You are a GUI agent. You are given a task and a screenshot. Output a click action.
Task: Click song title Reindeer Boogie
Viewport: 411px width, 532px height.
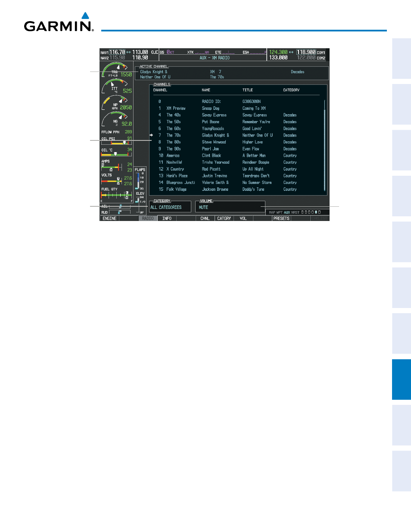256,162
